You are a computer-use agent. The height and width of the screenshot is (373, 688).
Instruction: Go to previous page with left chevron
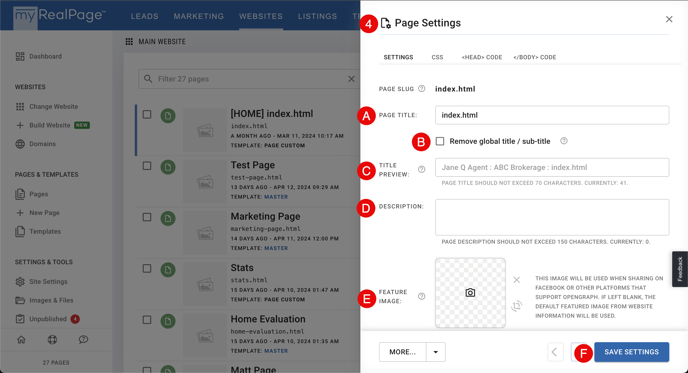pos(555,352)
